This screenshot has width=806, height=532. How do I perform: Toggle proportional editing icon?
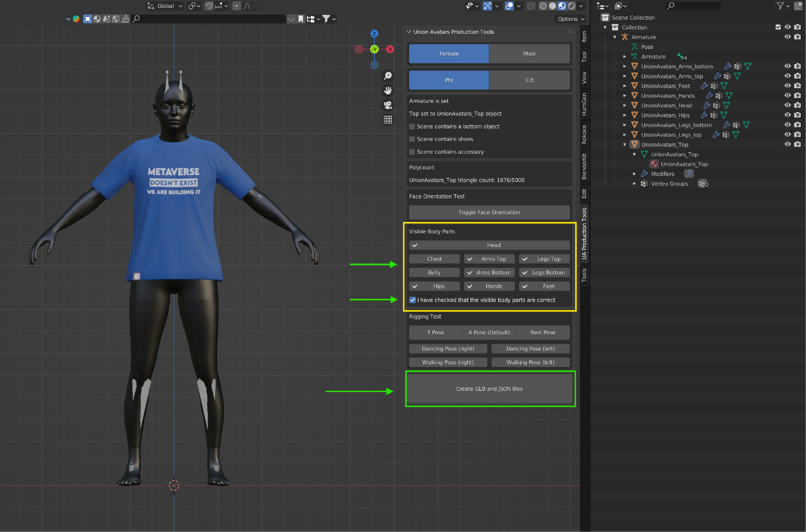(x=237, y=6)
